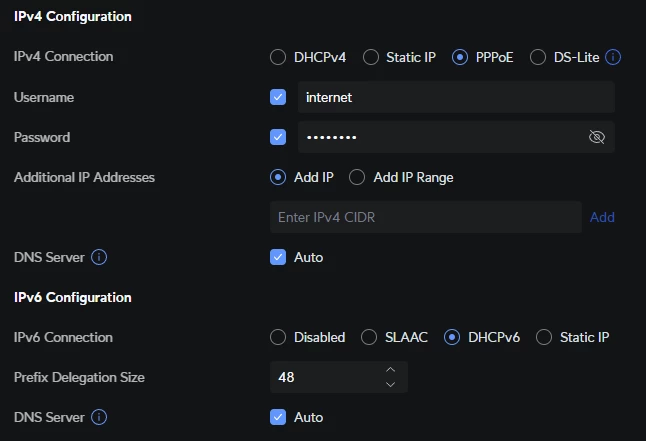Set IPv6 Connection to Disabled
This screenshot has height=441, width=646.
pyautogui.click(x=278, y=337)
